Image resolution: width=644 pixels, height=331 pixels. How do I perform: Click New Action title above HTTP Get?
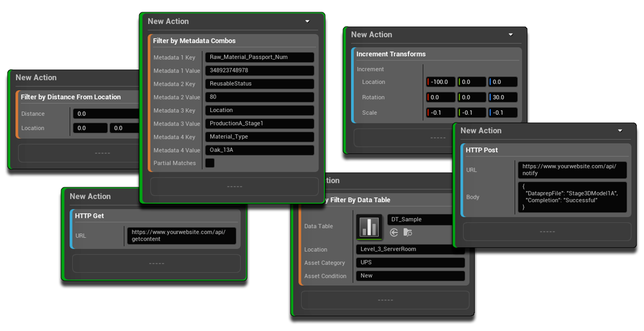point(90,196)
